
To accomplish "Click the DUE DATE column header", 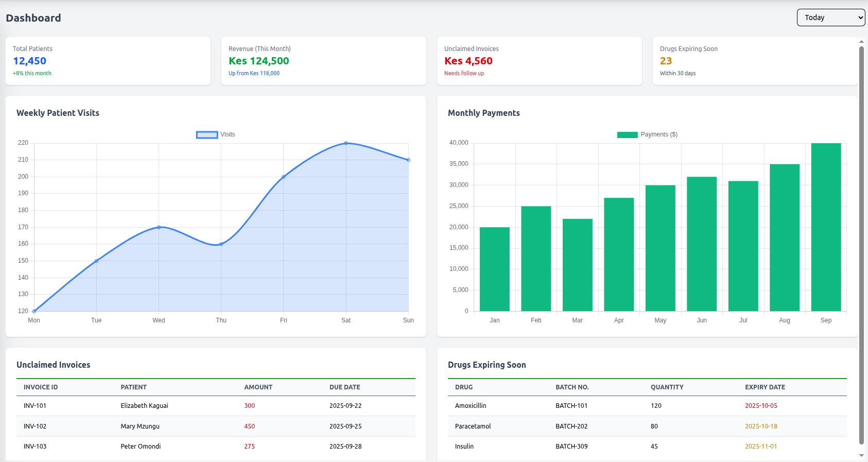I will click(345, 387).
